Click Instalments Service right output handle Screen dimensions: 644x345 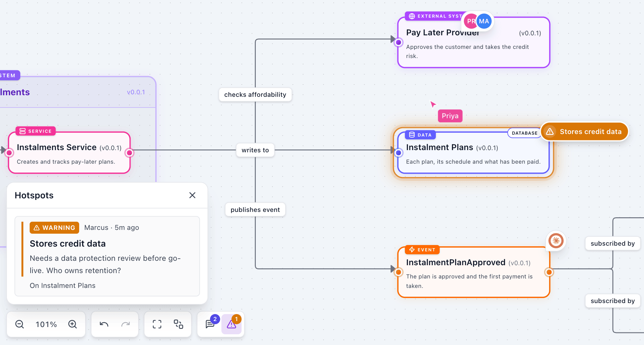(x=129, y=153)
